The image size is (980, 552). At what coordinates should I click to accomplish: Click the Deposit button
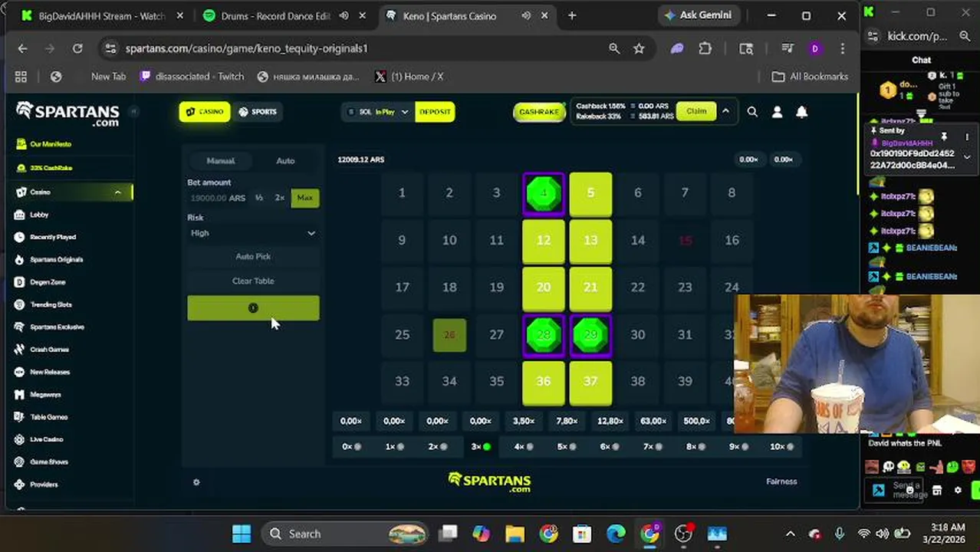pyautogui.click(x=435, y=112)
